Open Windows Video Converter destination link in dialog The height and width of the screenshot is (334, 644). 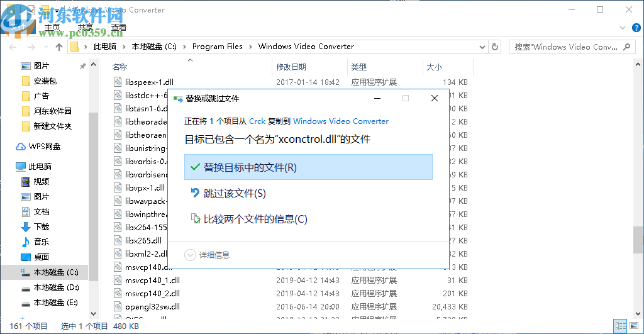click(x=341, y=121)
